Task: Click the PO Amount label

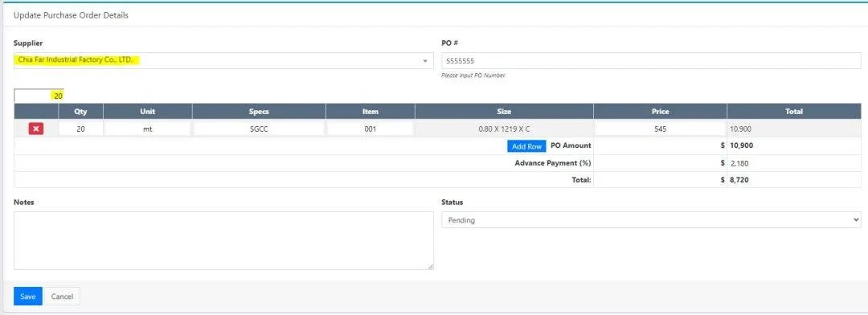Action: [x=571, y=145]
